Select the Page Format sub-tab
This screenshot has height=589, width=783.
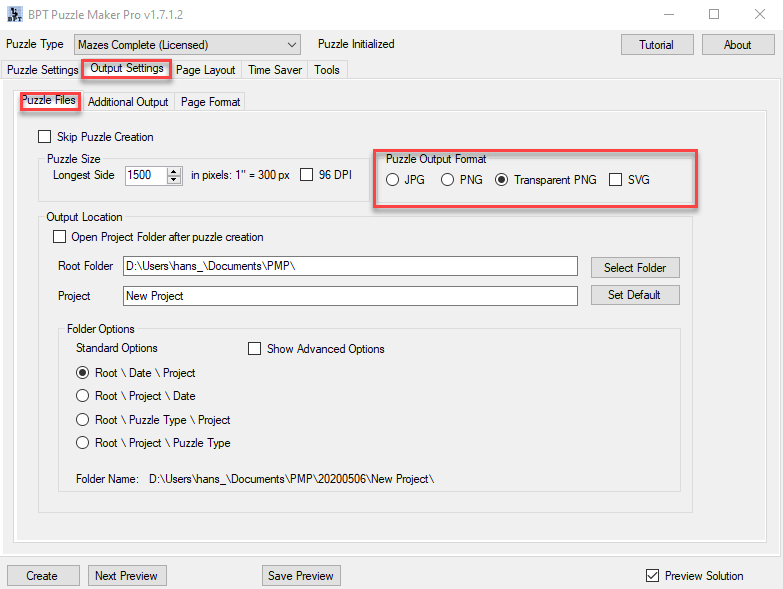pos(211,102)
